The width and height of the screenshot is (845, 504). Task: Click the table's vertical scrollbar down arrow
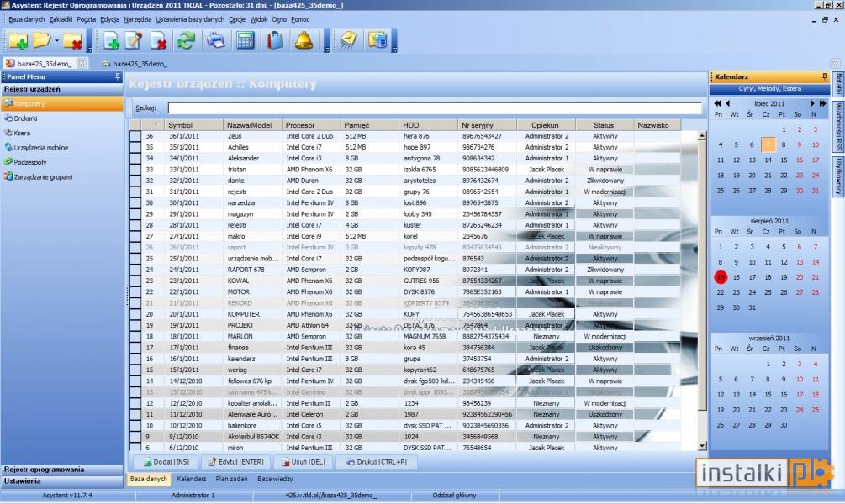pyautogui.click(x=702, y=446)
